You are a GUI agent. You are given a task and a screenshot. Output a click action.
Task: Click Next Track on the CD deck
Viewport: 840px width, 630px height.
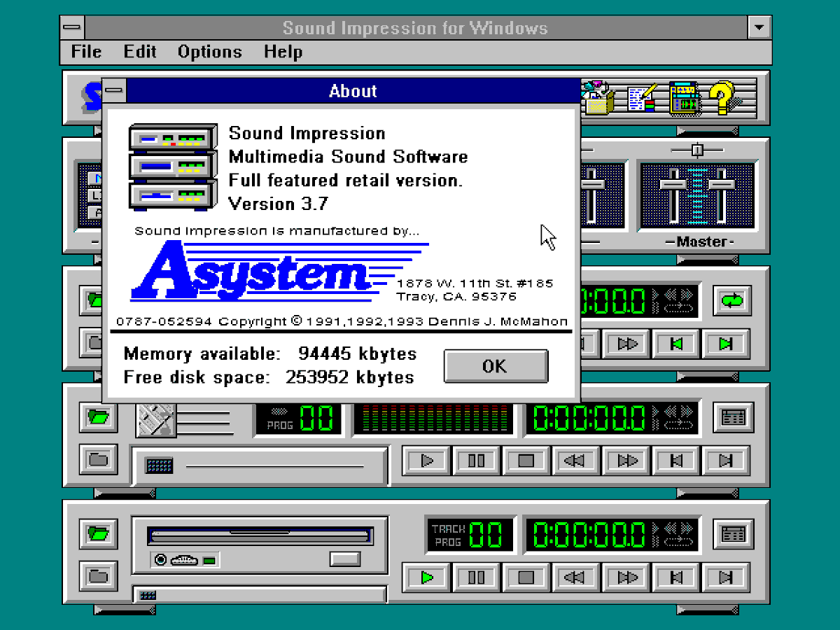pyautogui.click(x=726, y=577)
